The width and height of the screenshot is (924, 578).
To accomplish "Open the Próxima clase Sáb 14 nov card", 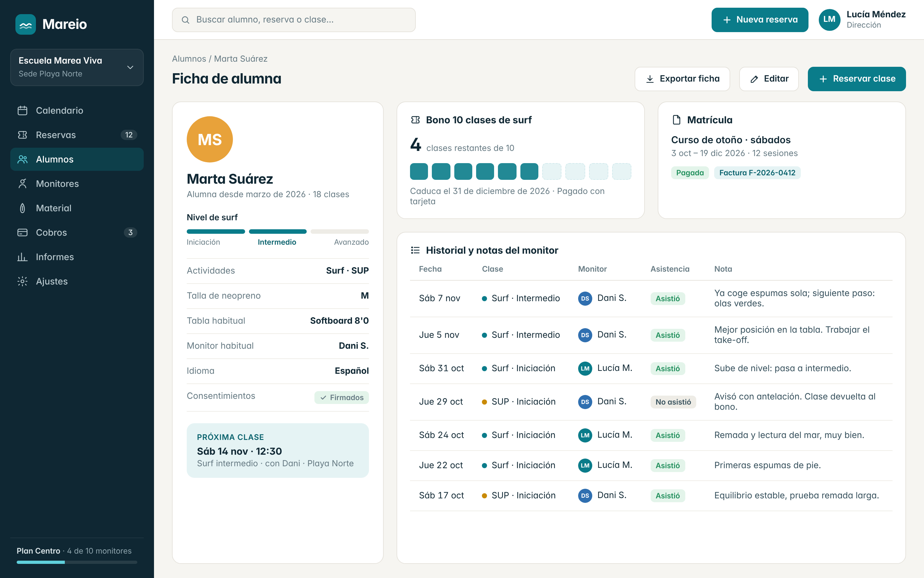I will [x=278, y=450].
